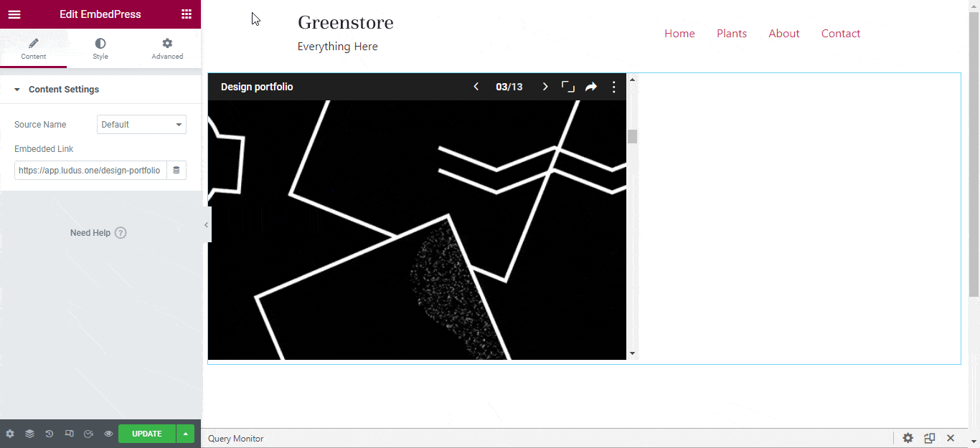The width and height of the screenshot is (980, 448).
Task: Switch to the Content tab
Action: pos(34,49)
